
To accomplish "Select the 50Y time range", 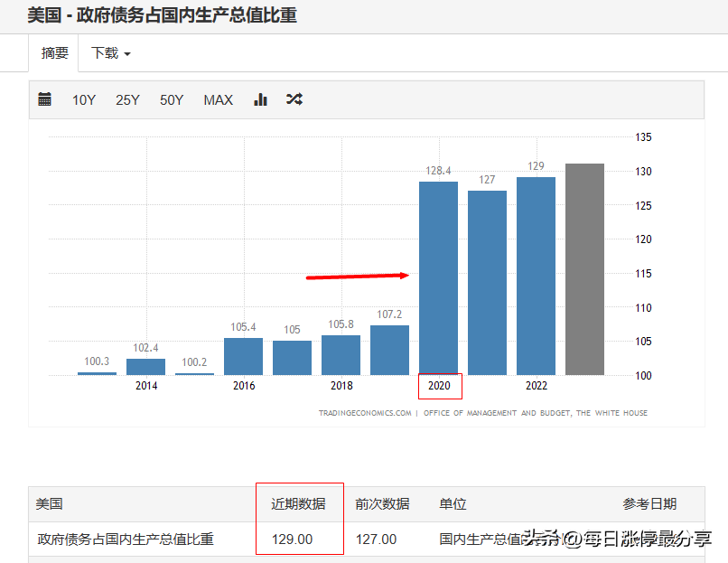I will click(172, 100).
